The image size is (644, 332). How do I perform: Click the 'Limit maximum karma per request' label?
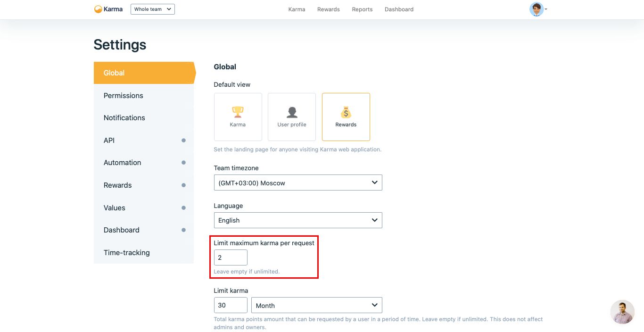coord(264,243)
